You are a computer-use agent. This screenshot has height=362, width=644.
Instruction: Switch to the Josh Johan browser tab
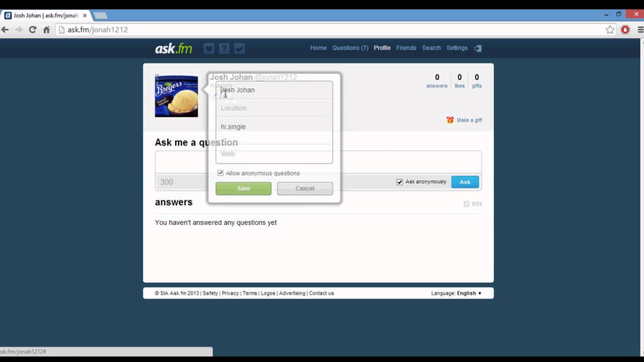coord(45,16)
